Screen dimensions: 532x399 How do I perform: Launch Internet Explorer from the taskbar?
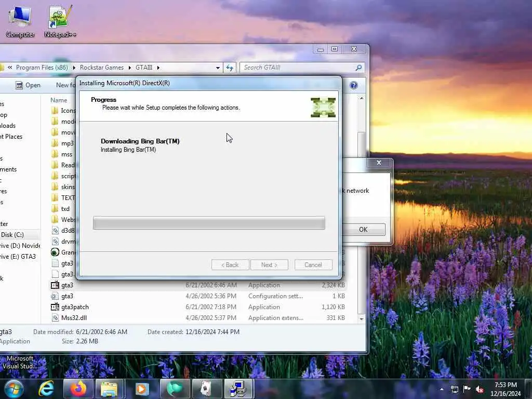tap(46, 389)
